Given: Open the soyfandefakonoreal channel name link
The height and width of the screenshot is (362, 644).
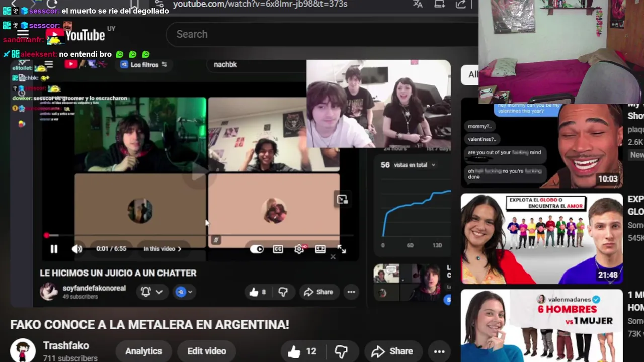Looking at the screenshot, I should click(94, 288).
